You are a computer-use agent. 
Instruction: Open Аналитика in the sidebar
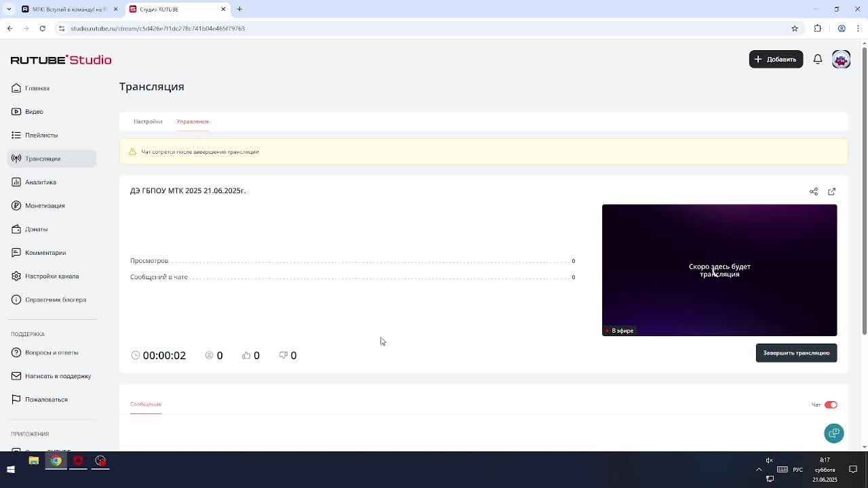pyautogui.click(x=41, y=182)
